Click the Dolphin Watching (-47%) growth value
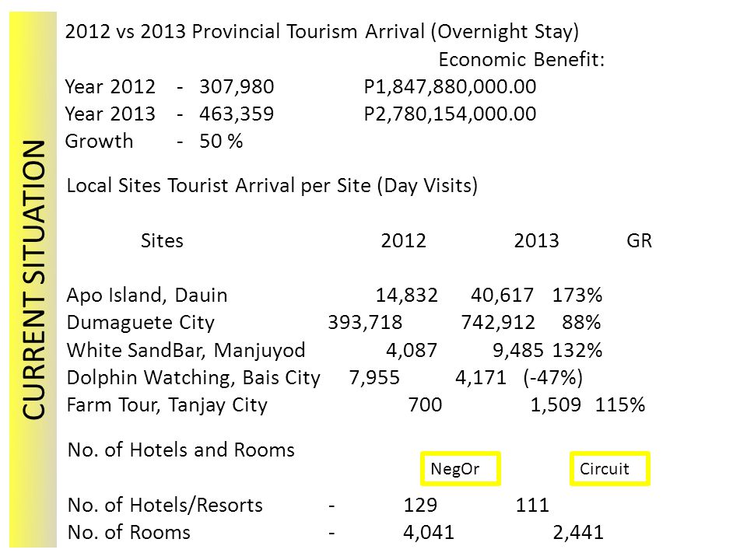Image resolution: width=747 pixels, height=560 pixels. click(x=552, y=378)
